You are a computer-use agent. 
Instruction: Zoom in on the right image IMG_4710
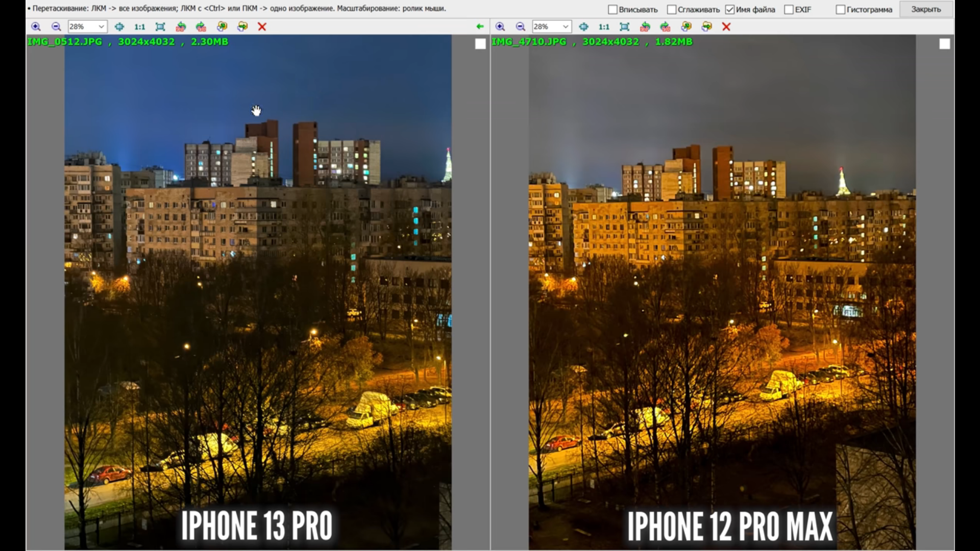[x=500, y=27]
